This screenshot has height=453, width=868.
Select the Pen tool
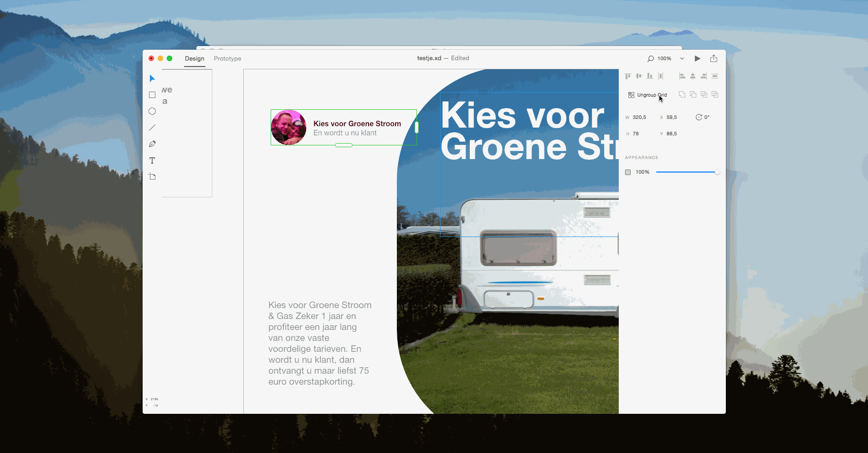(152, 144)
